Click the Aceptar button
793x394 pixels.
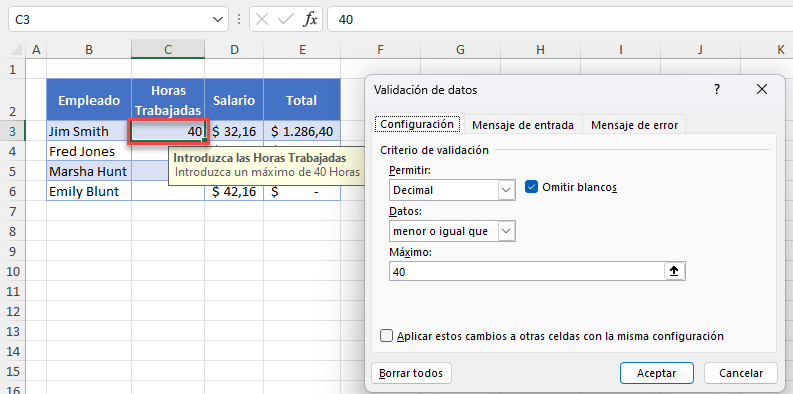[656, 373]
